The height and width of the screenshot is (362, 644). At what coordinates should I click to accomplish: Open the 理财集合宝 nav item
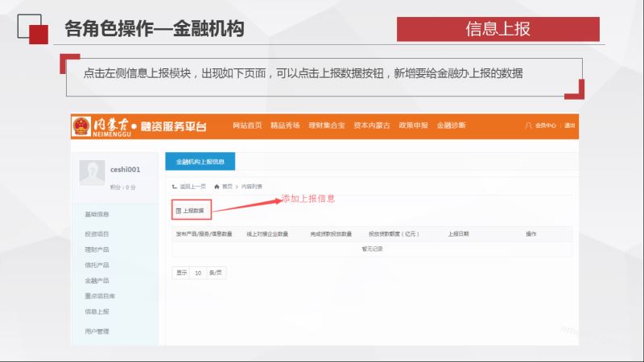pyautogui.click(x=326, y=125)
